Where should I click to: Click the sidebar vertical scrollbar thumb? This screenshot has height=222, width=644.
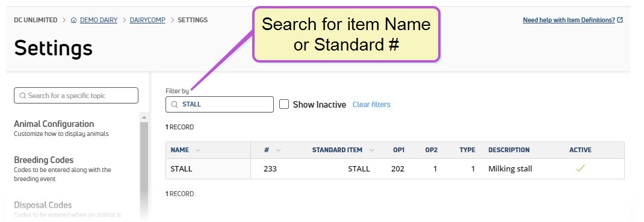click(144, 168)
